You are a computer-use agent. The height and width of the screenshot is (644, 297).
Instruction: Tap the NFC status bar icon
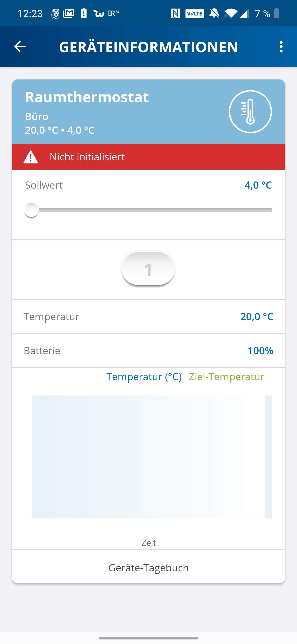point(175,13)
